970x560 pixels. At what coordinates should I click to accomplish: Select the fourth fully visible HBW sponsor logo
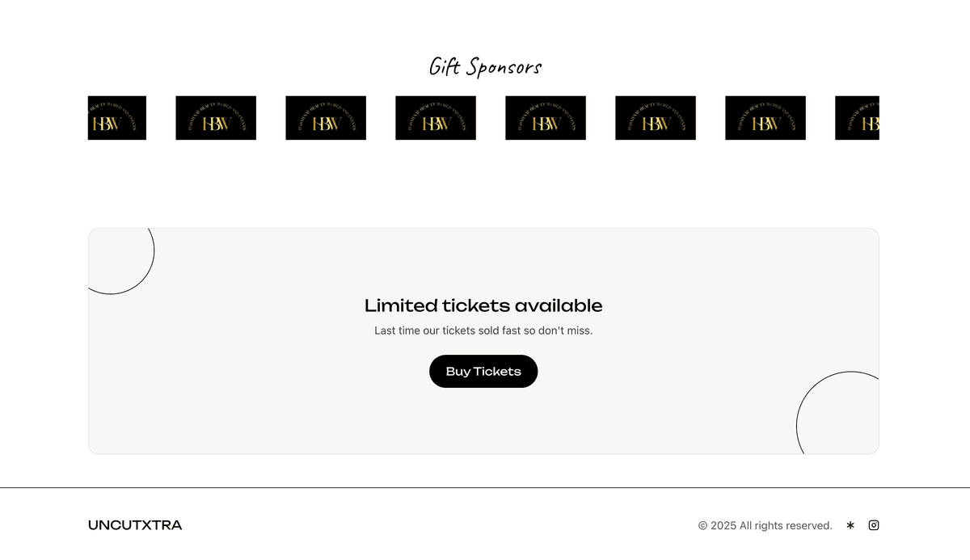coord(546,118)
